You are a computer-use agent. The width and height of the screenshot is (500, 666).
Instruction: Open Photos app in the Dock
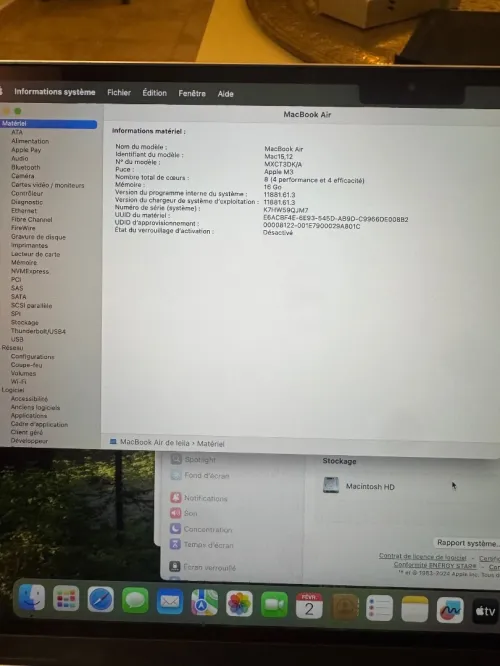point(239,603)
